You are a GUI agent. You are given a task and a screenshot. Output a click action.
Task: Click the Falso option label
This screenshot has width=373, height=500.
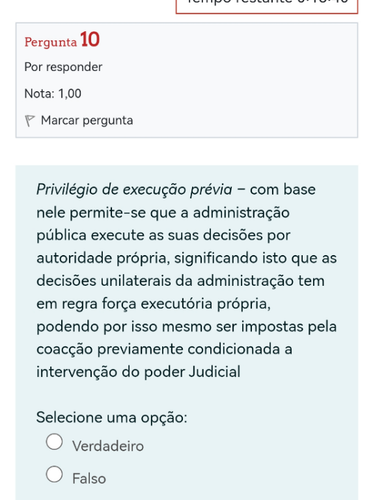pos(89,479)
